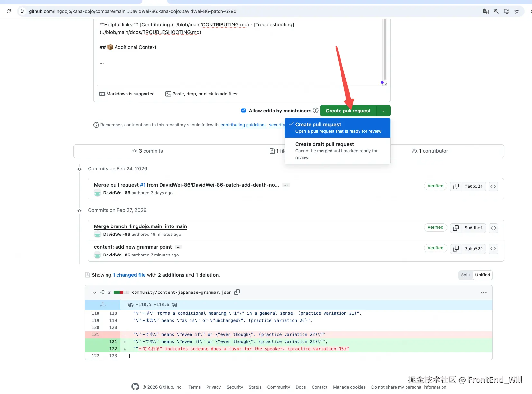Collapse the japanese-grammar.json file diff

(x=94, y=293)
